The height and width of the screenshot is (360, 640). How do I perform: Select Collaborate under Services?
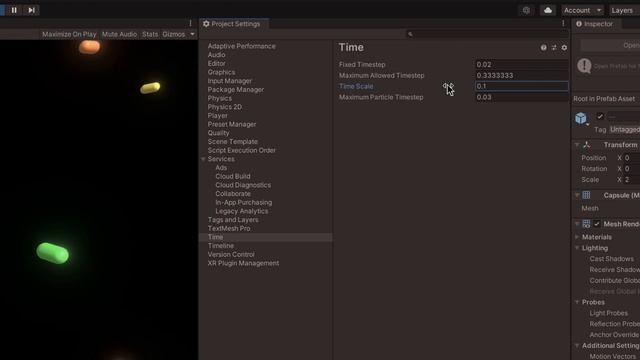233,194
